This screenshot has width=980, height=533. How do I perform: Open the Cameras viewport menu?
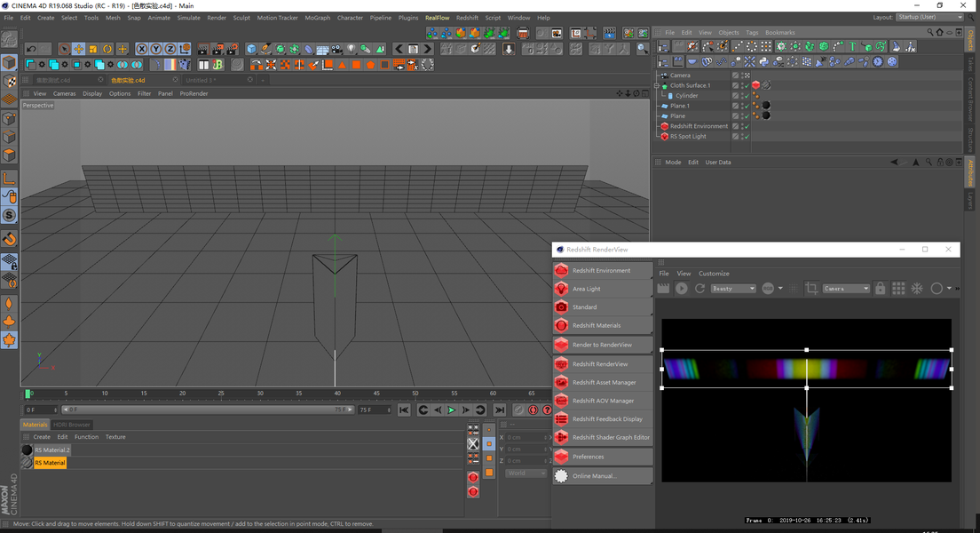coord(65,94)
